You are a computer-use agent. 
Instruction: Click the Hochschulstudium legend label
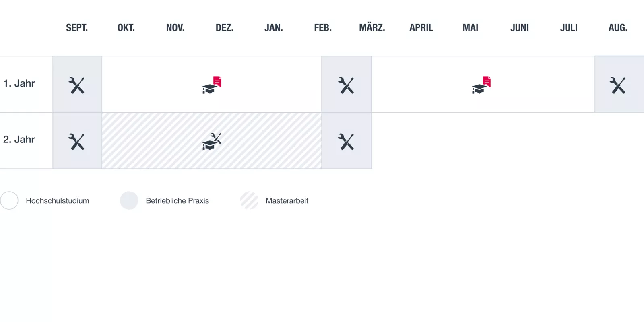pyautogui.click(x=58, y=201)
